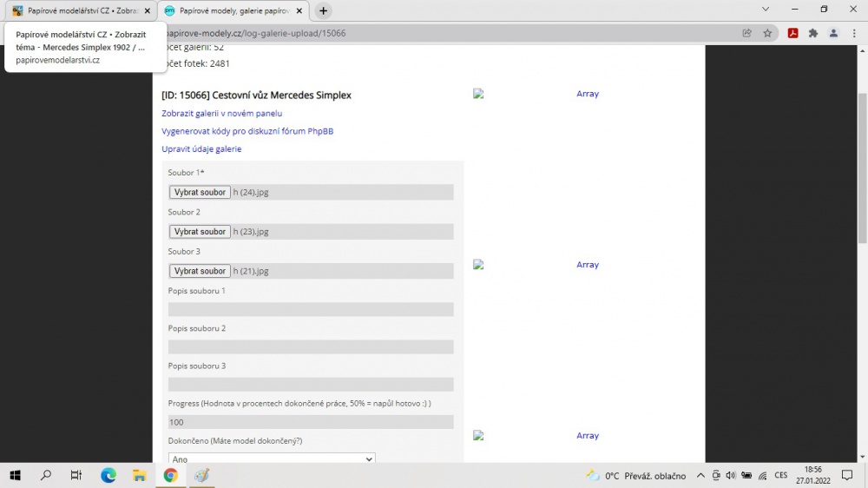Viewport: 868px width, 488px height.
Task: Click scrollbar up arrow
Action: point(863,51)
